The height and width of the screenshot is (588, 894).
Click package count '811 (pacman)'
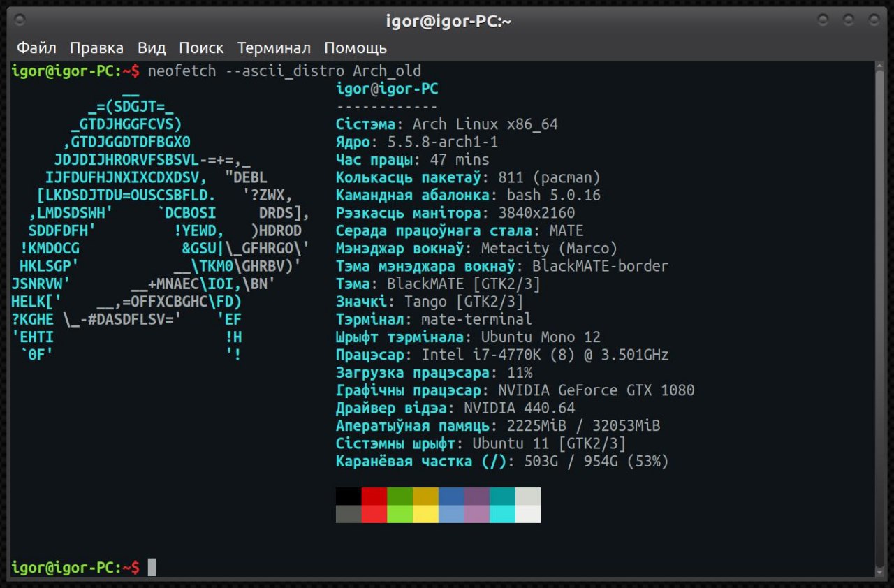click(550, 177)
